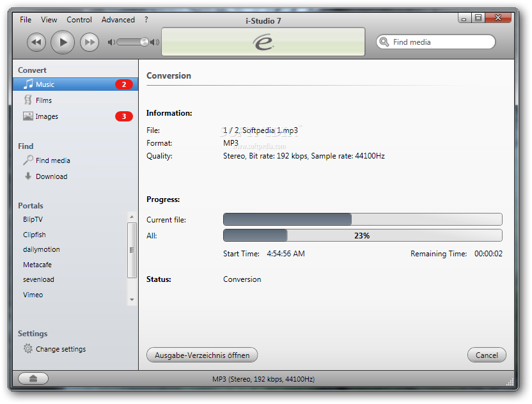Click the Current file progress bar
This screenshot has width=532, height=404.
[363, 219]
